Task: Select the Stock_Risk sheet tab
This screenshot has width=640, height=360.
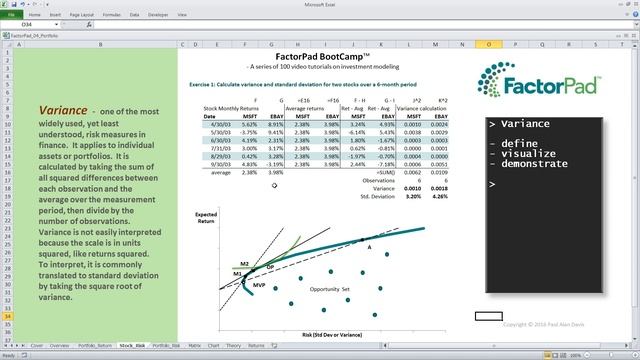Action: [x=132, y=345]
